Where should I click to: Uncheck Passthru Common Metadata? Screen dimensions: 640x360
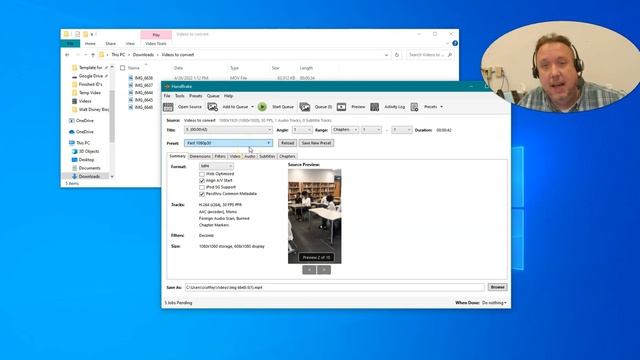[202, 194]
